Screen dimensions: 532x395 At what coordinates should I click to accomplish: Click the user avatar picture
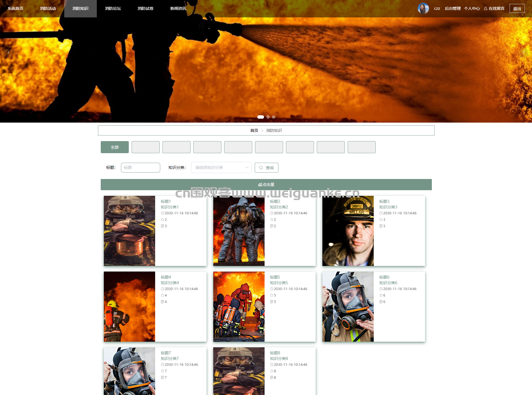tap(423, 8)
